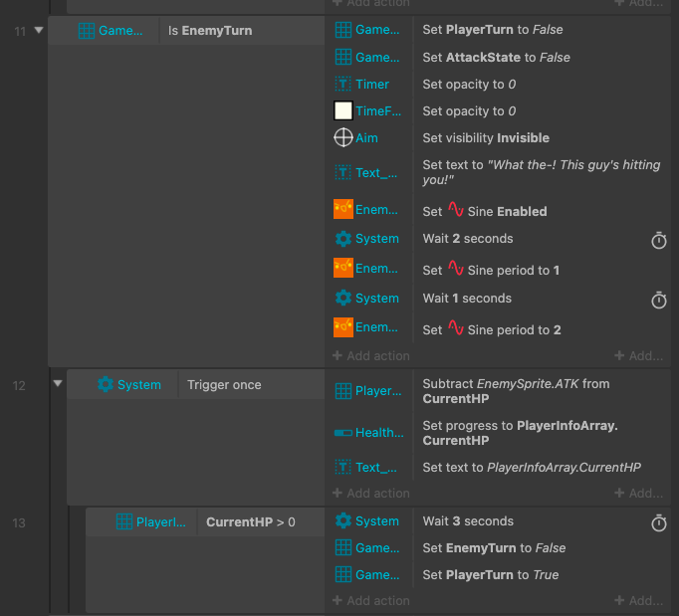Click the sine wave icon next to Sine period to 2
This screenshot has height=616, width=679.
pyautogui.click(x=456, y=328)
